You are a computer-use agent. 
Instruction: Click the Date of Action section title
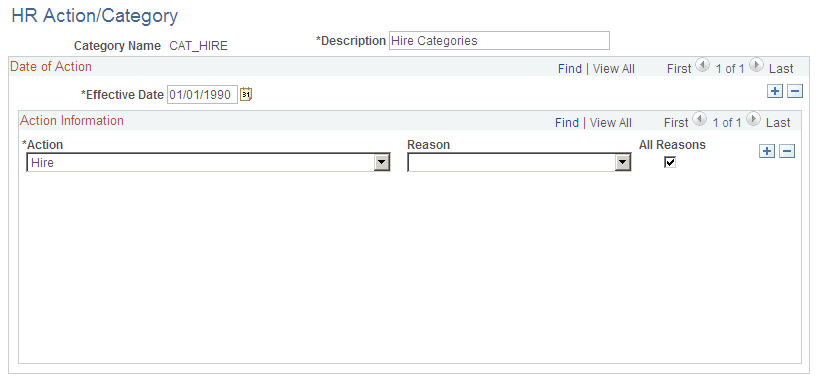pos(51,66)
